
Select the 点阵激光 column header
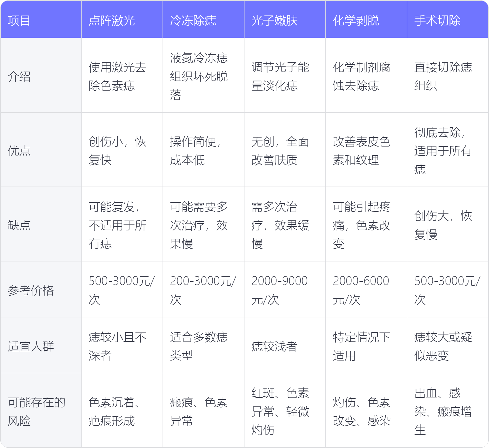coord(112,21)
